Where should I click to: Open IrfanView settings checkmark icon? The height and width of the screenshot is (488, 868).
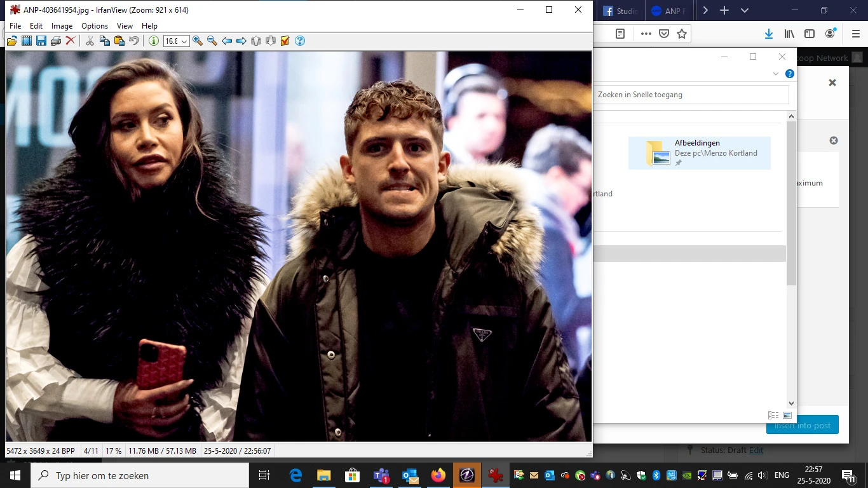tap(285, 41)
